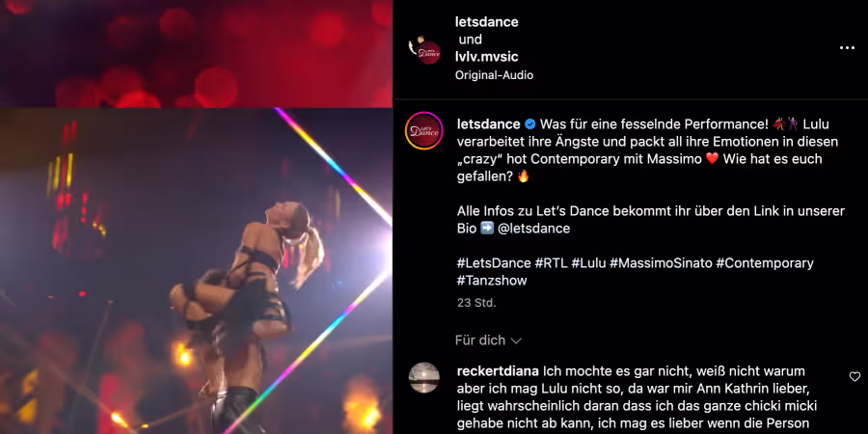
Task: Click the dance video to pause playback
Action: point(196,271)
